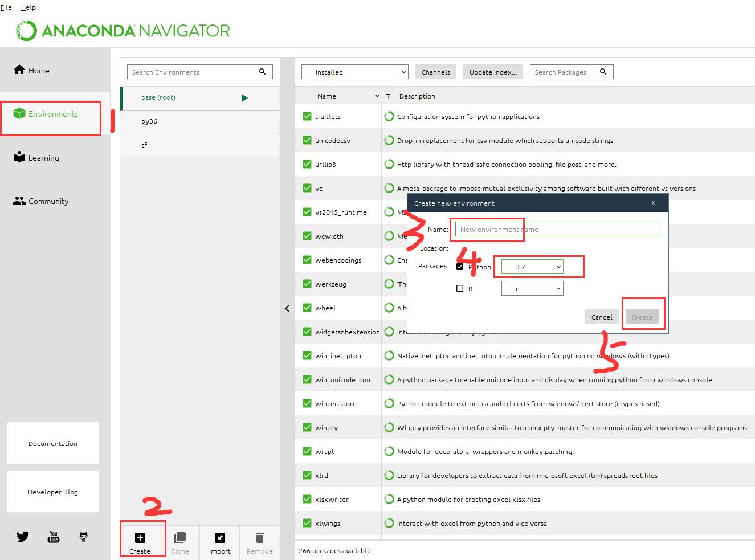Click the status circle icon for urllib3
The width and height of the screenshot is (755, 560).
point(389,164)
